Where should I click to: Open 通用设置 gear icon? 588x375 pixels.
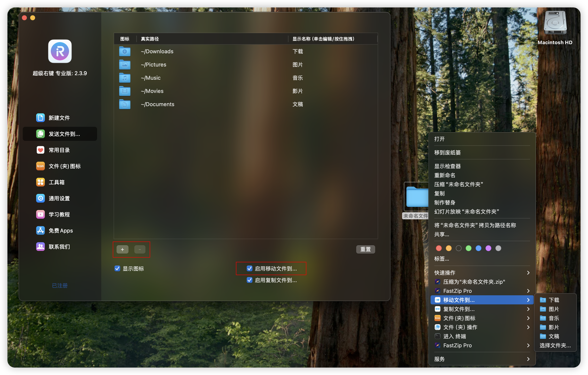pyautogui.click(x=40, y=198)
